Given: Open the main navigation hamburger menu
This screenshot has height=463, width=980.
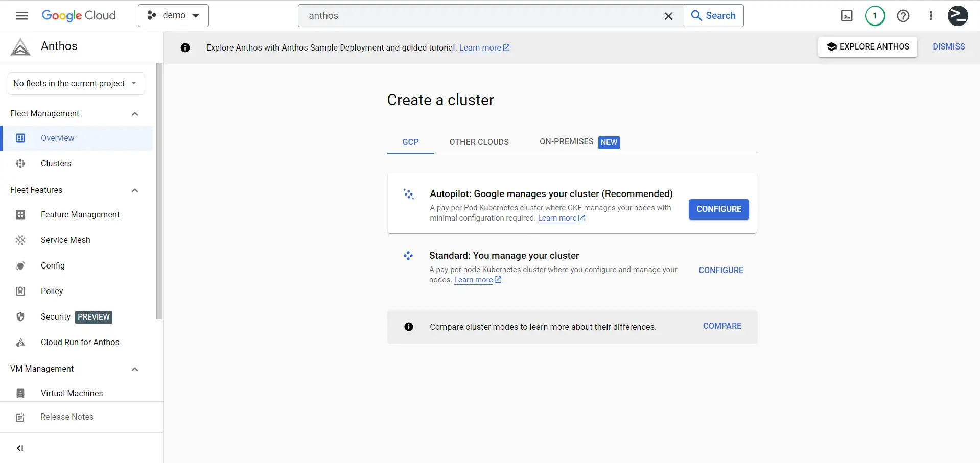Looking at the screenshot, I should (21, 16).
